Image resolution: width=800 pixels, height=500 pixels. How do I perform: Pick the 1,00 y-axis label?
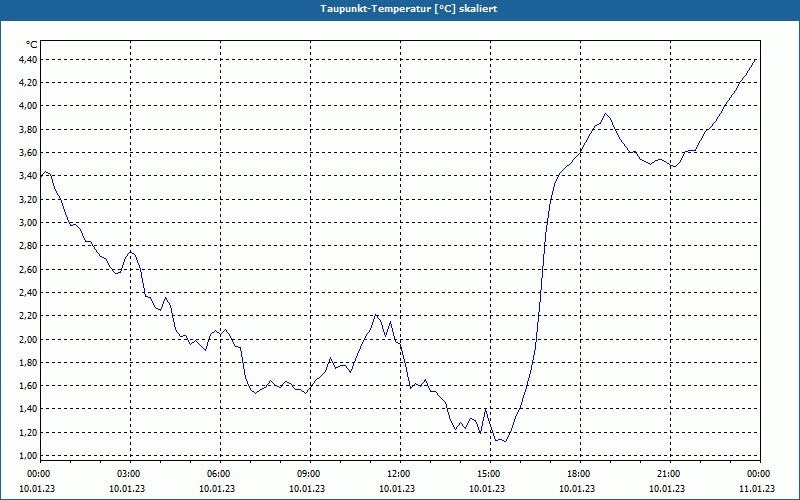click(28, 456)
